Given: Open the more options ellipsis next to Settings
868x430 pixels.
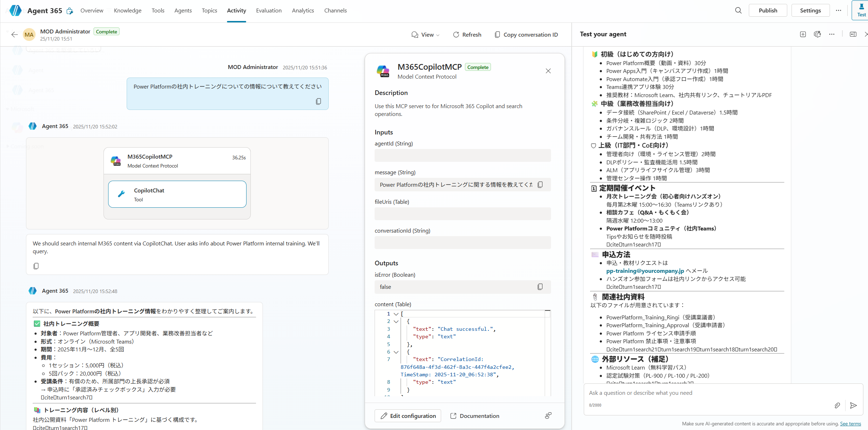Looking at the screenshot, I should coord(838,10).
